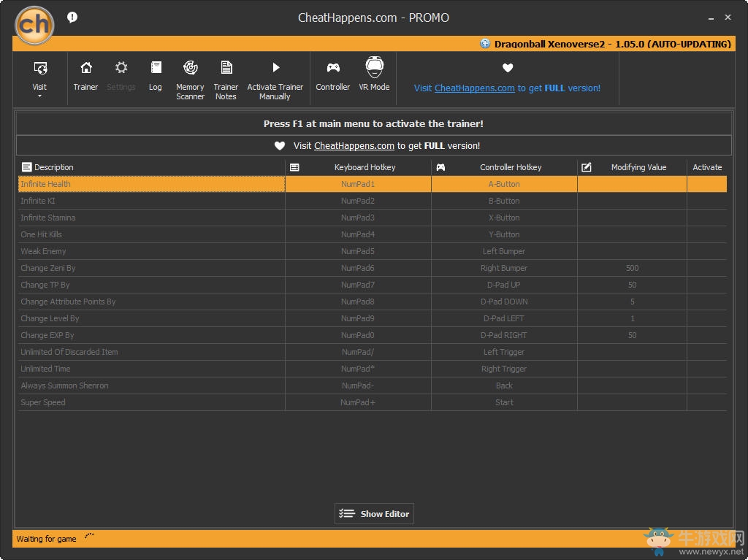Viewport: 748px width, 560px height.
Task: Select Change Attribute Points By row
Action: coord(372,302)
